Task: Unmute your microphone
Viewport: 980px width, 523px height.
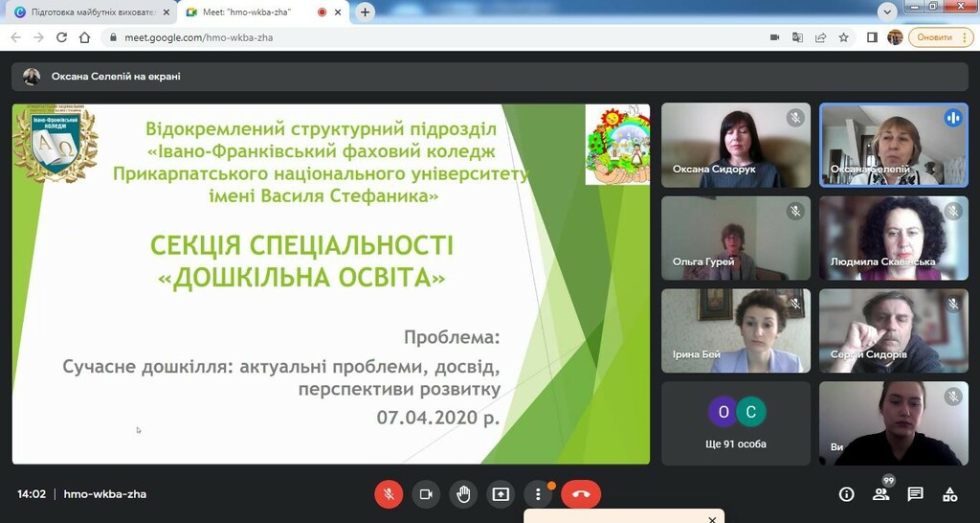Action: tap(389, 494)
